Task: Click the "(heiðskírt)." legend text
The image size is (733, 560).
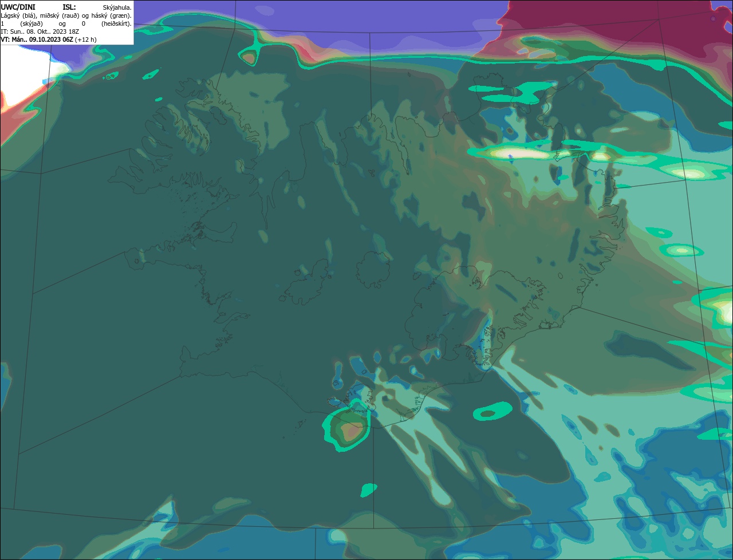Action: pyautogui.click(x=116, y=24)
